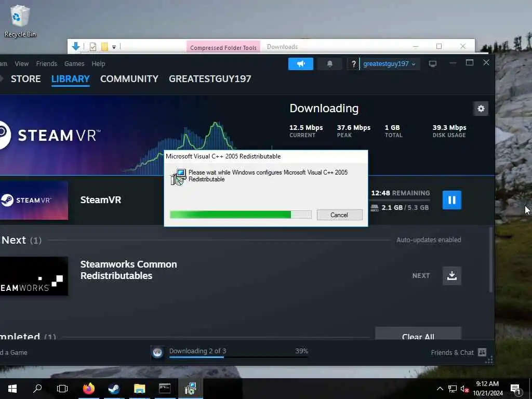Screen dimensions: 532x399
Task: Click the muted volume tray icon
Action: click(464, 389)
